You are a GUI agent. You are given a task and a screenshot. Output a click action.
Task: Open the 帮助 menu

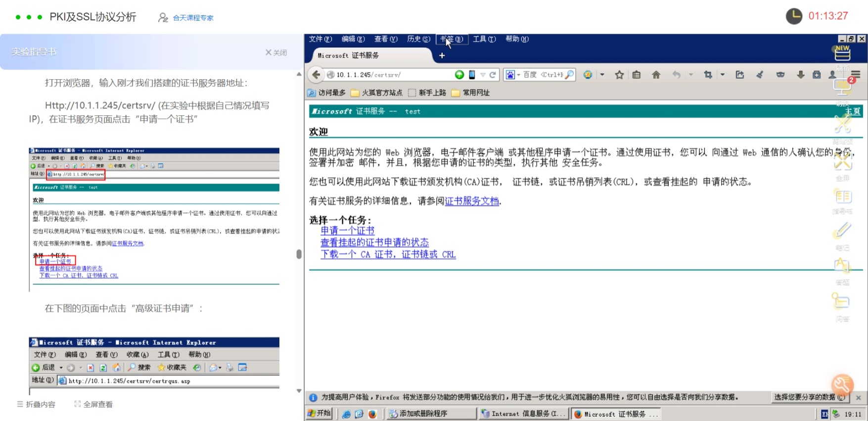pos(517,39)
